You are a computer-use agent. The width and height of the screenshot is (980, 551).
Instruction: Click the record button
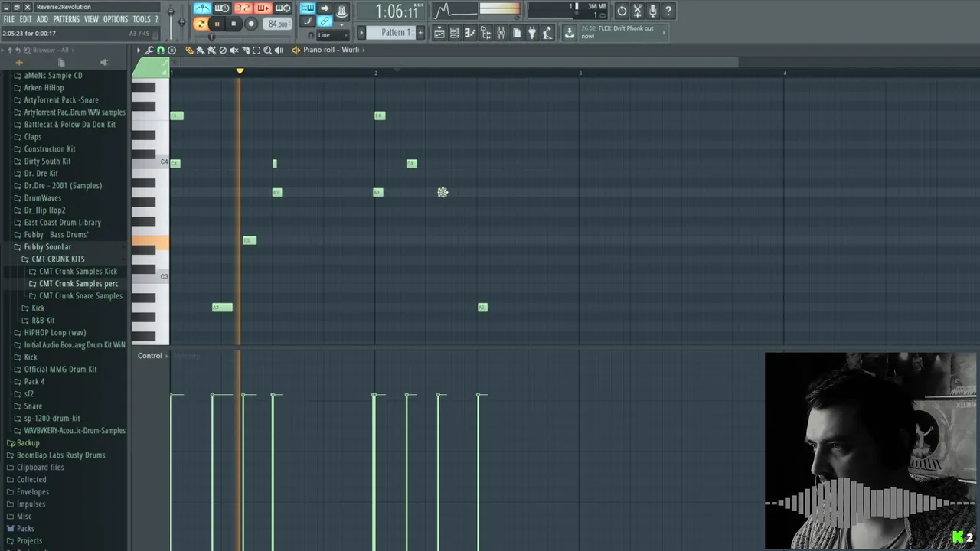[x=251, y=24]
